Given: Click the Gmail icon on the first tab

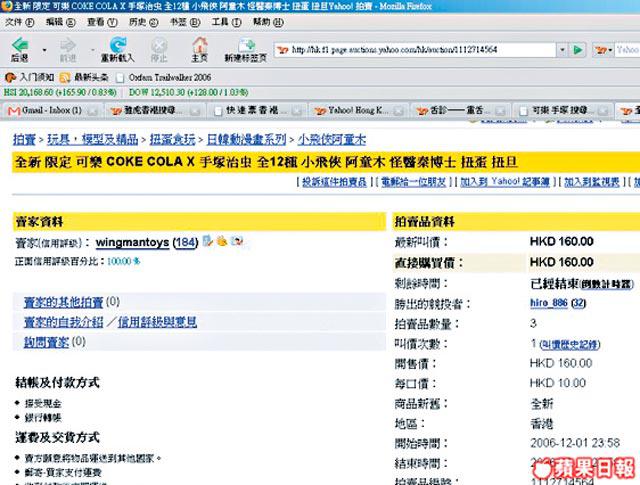Looking at the screenshot, I should [14, 111].
